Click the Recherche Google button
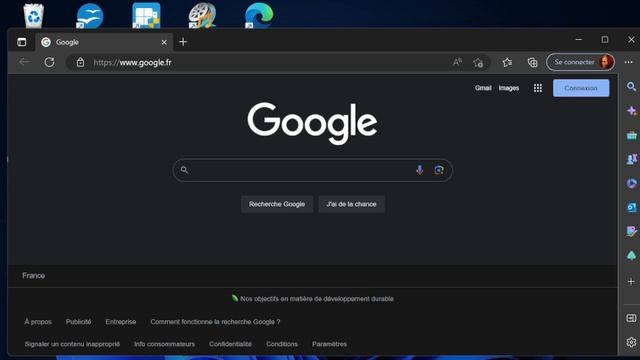Screen dimensions: 640x360 (x=277, y=204)
